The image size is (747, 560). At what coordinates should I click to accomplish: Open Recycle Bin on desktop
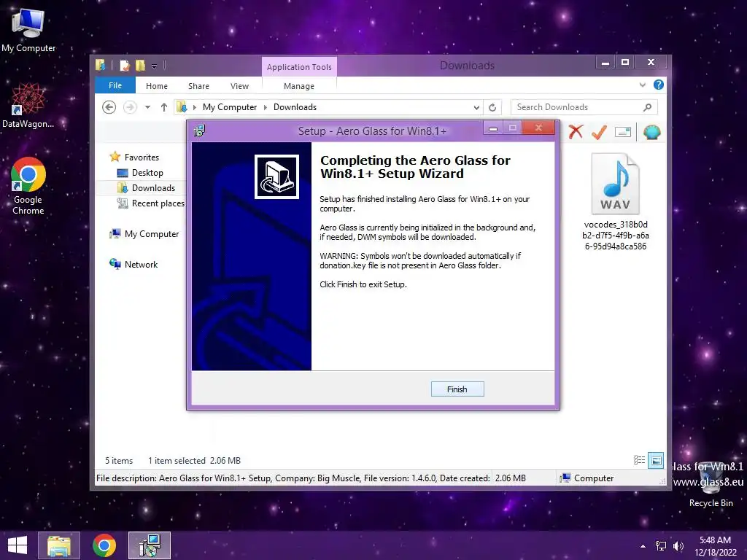tap(711, 485)
